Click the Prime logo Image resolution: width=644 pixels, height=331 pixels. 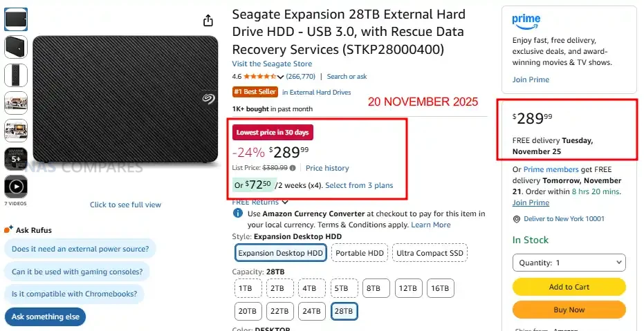526,22
